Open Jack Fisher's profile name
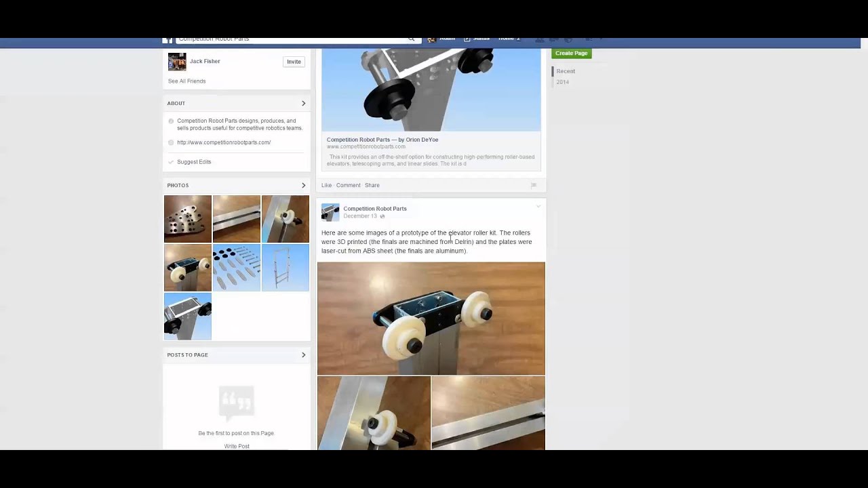This screenshot has height=488, width=868. coord(205,61)
